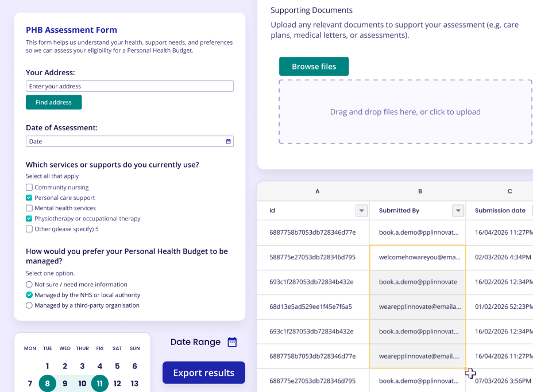Open the Submitted By column filter dropdown
The height and width of the screenshot is (392, 533).
[x=458, y=211]
